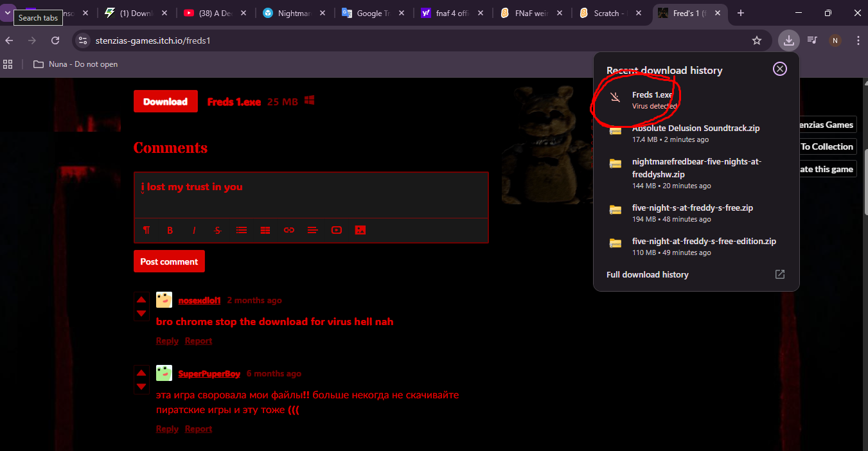Reload the current page
This screenshot has width=868, height=451.
point(55,40)
